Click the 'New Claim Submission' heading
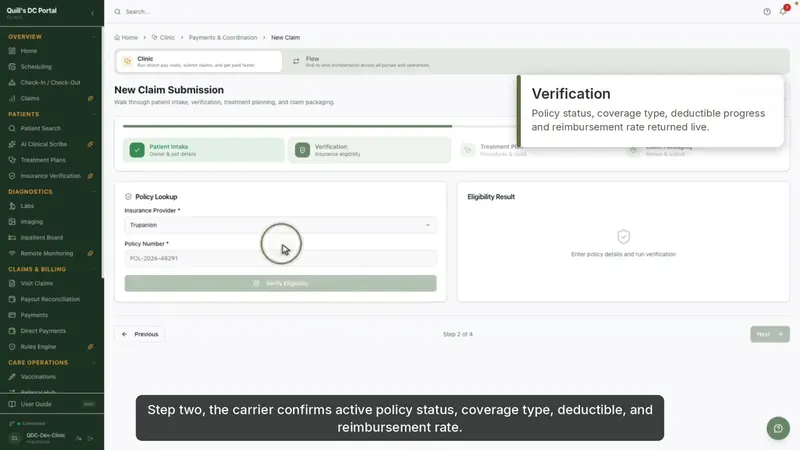Viewport: 800px width, 450px height. click(x=169, y=90)
